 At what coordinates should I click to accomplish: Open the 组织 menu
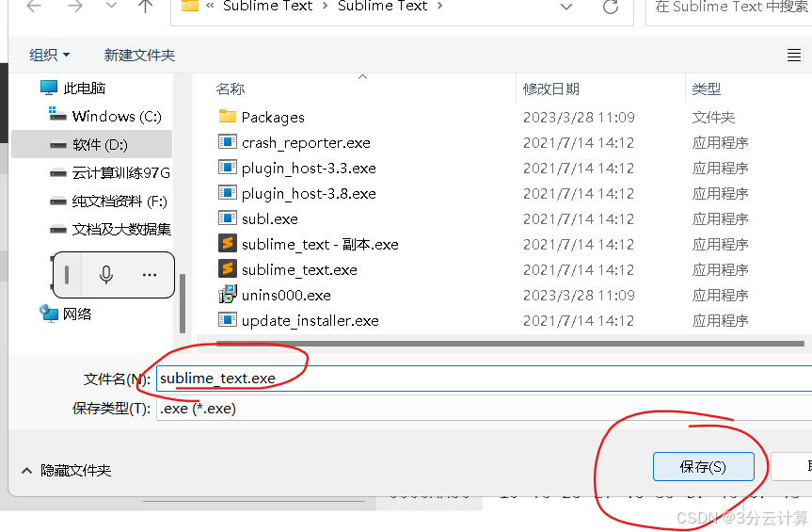49,55
